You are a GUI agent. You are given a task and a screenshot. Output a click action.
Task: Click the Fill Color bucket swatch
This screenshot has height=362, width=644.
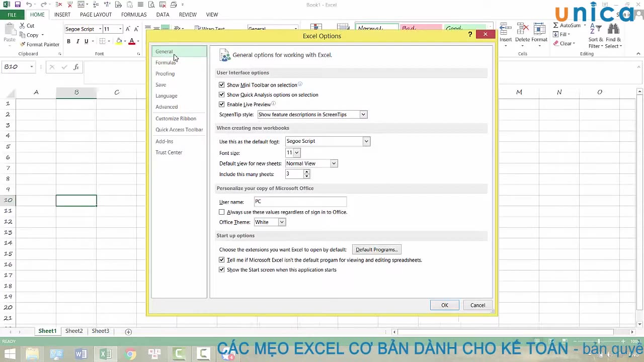click(119, 41)
